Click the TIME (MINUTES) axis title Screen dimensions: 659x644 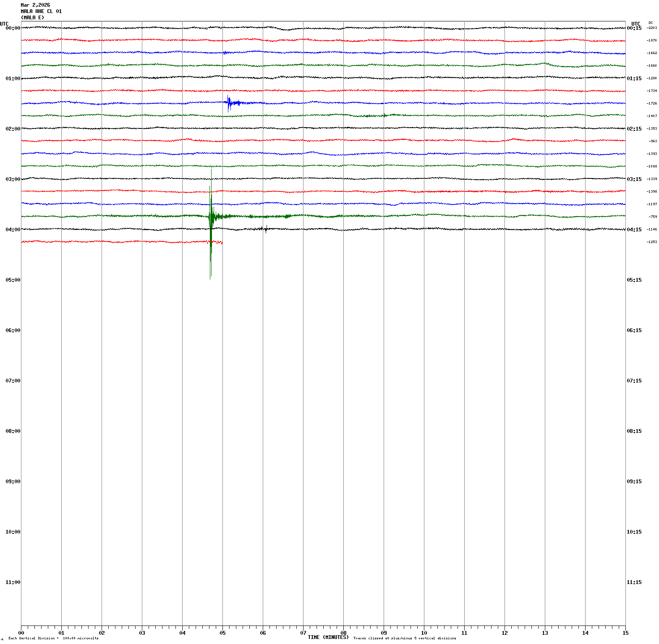[328, 637]
